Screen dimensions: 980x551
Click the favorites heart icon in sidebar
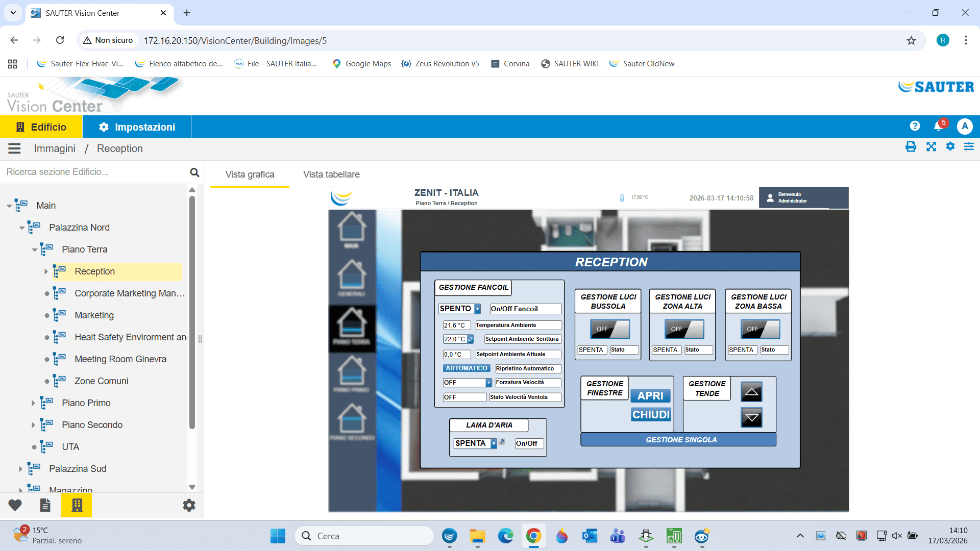tap(15, 505)
